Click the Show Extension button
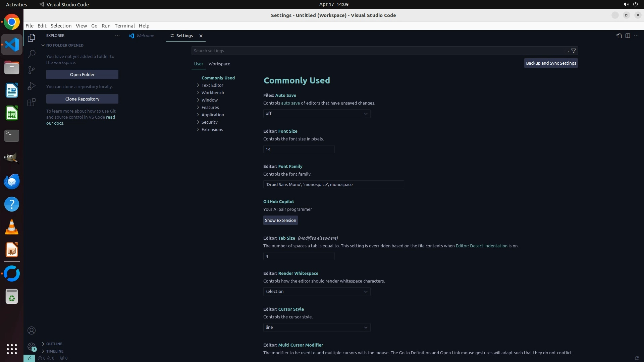Image resolution: width=644 pixels, height=362 pixels. pos(280,220)
